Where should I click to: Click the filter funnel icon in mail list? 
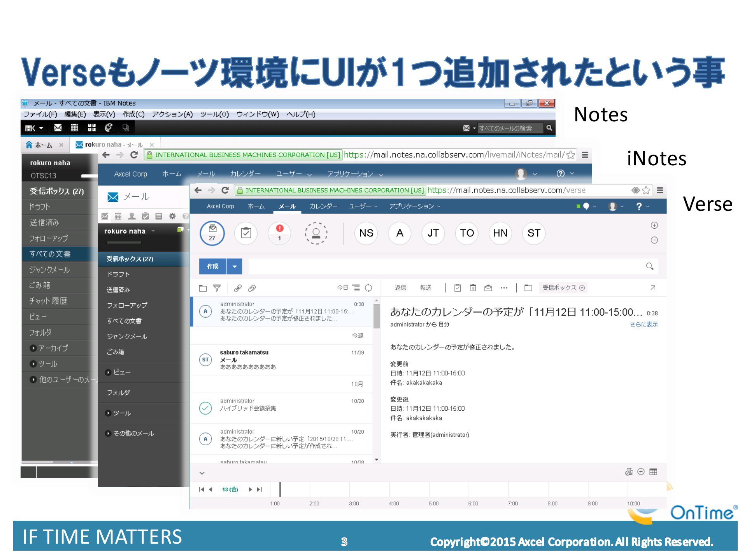217,288
